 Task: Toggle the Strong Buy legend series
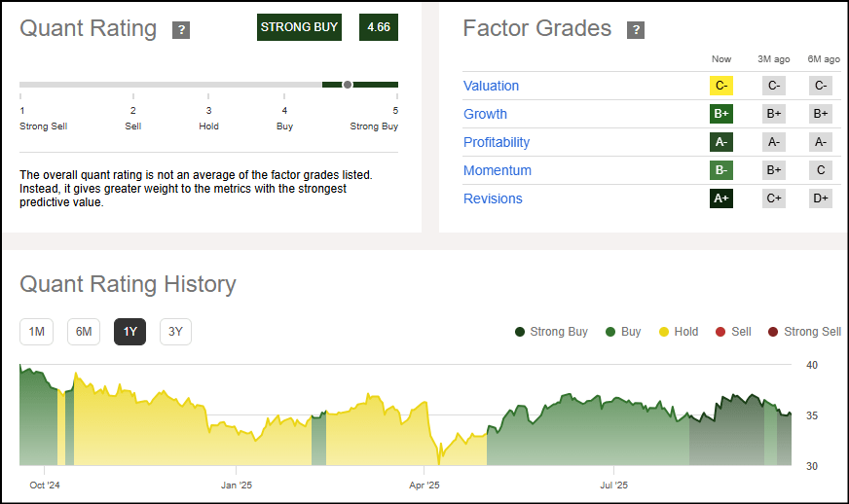tap(551, 332)
